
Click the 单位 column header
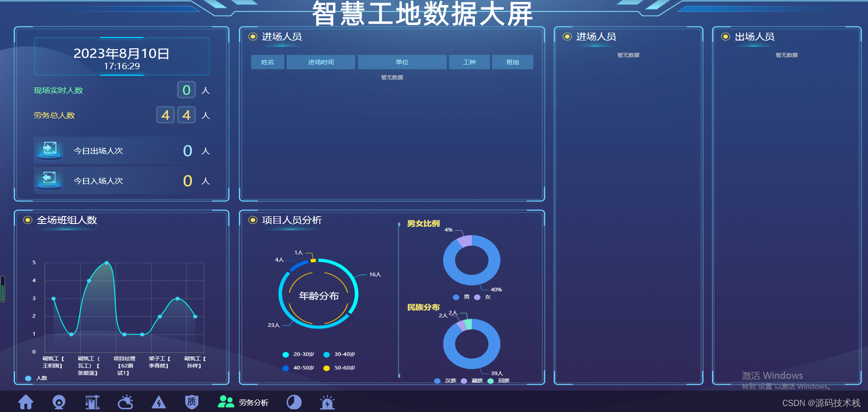(402, 62)
